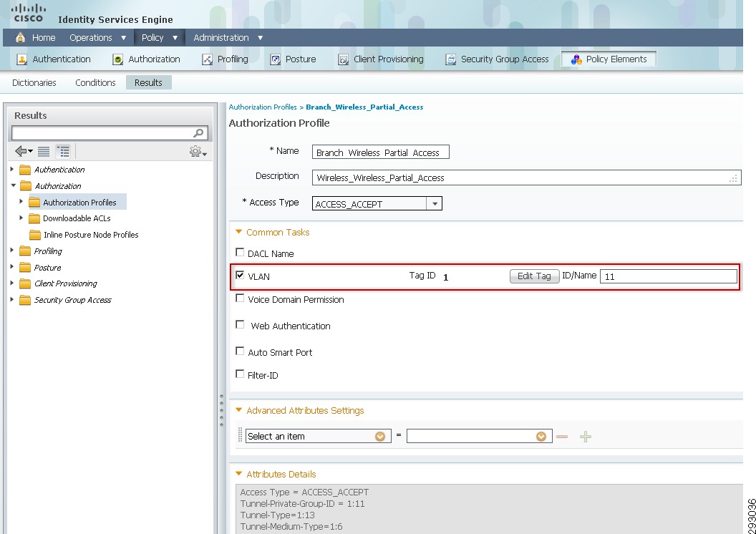Image resolution: width=756 pixels, height=534 pixels.
Task: Click the Client Provisioning folder icon in tree
Action: 25,284
